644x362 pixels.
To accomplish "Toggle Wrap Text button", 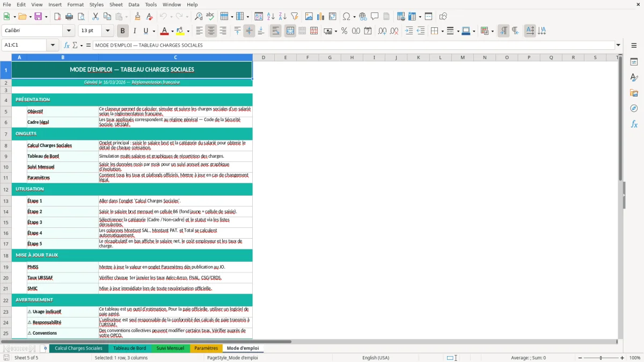I will click(x=275, y=31).
